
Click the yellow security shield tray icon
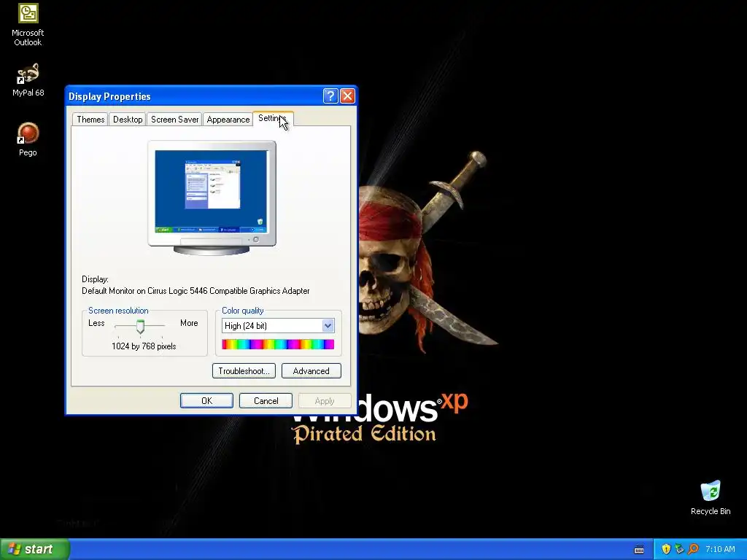point(666,549)
